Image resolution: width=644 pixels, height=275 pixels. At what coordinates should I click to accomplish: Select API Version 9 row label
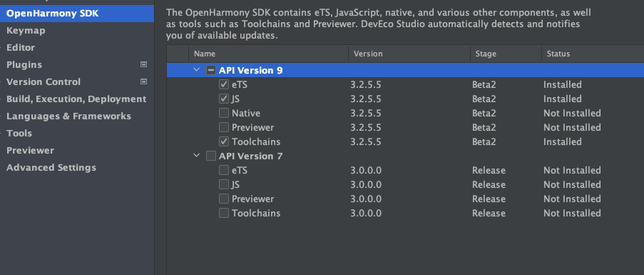tap(250, 70)
